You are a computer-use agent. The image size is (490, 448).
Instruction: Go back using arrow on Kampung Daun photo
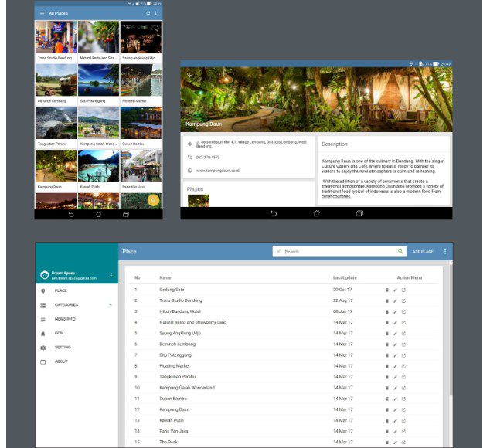190,75
